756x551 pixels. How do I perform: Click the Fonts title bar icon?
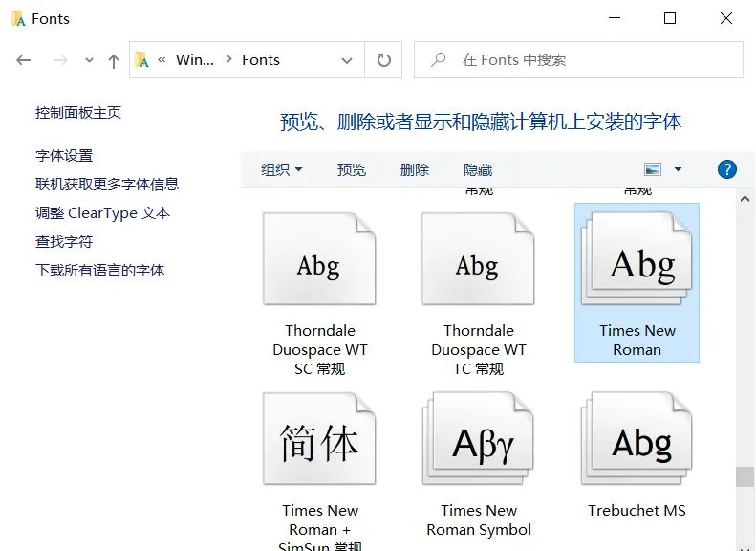click(18, 19)
